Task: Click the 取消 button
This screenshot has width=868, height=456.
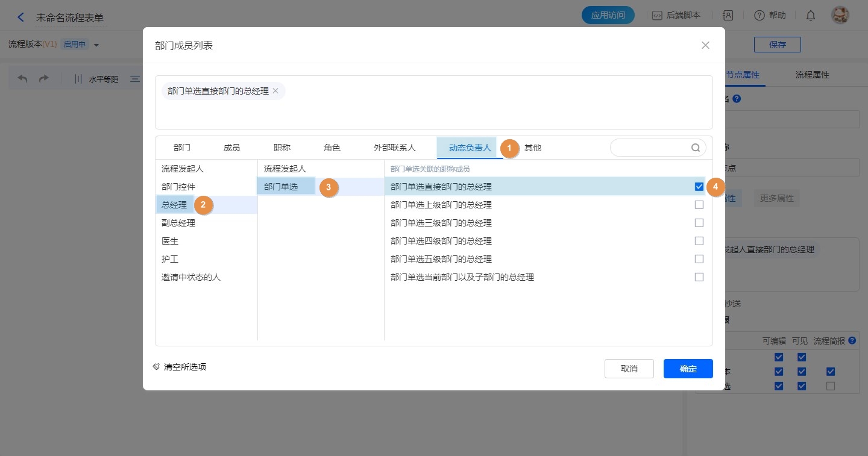Action: tap(629, 369)
